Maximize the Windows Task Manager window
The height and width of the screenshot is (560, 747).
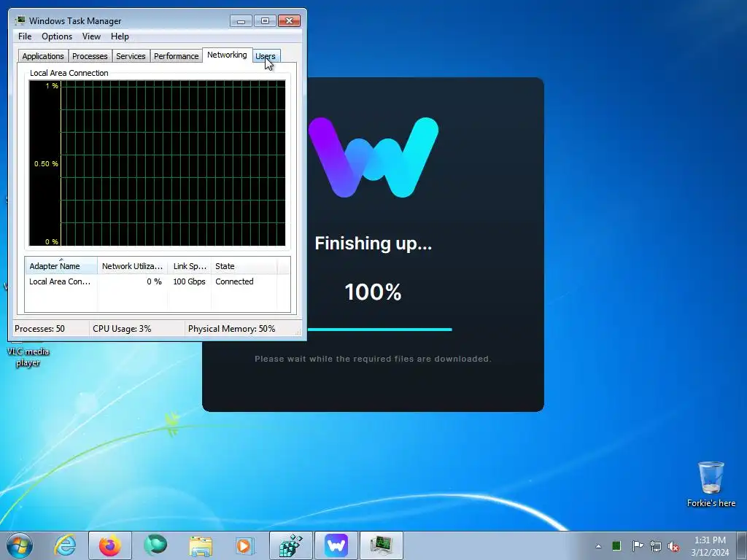tap(265, 21)
